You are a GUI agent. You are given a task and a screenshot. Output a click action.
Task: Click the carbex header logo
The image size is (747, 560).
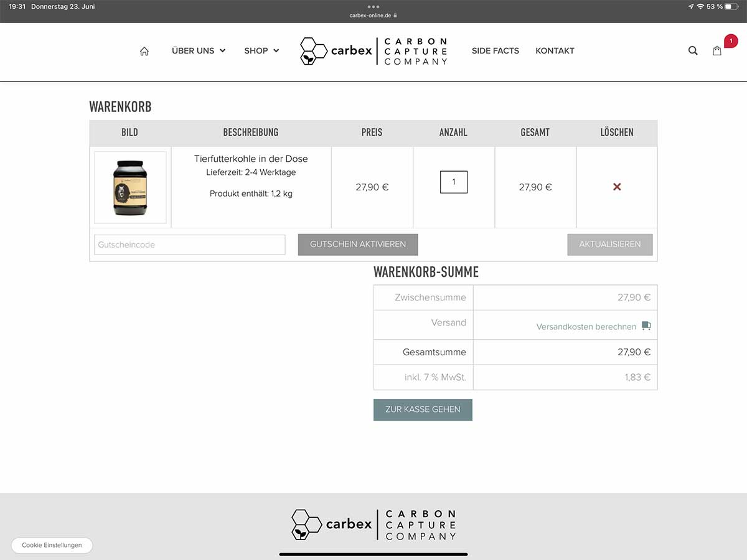coord(374,51)
